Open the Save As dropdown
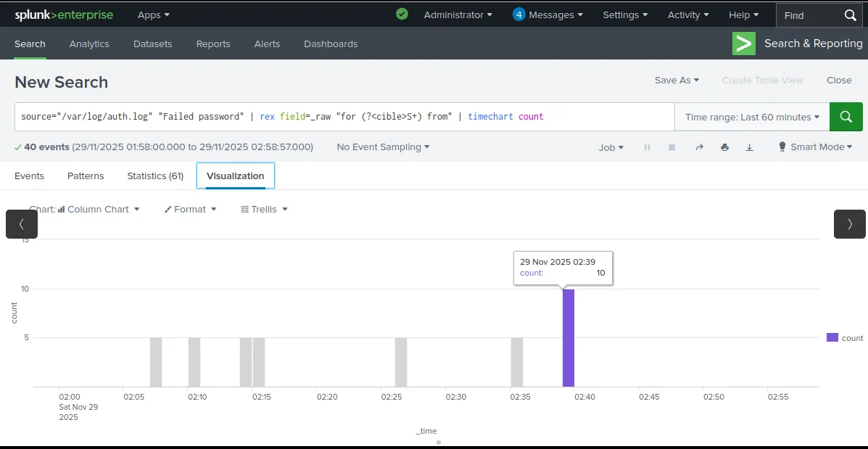Screen dimensions: 868x449 pyautogui.click(x=677, y=81)
